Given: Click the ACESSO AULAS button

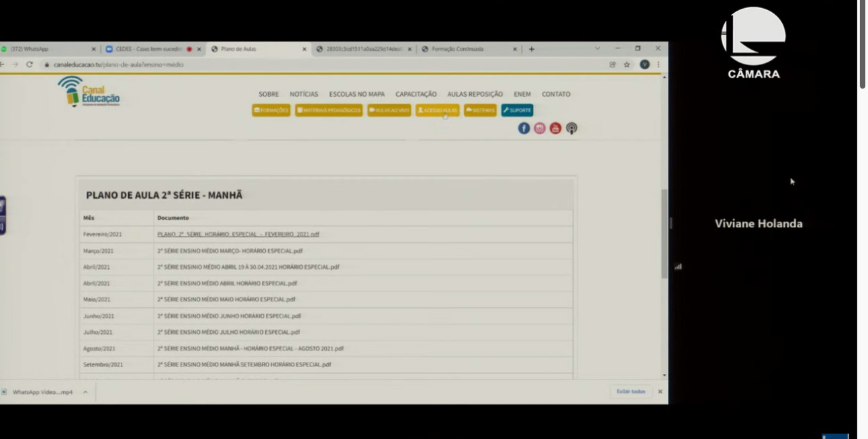Looking at the screenshot, I should 438,110.
